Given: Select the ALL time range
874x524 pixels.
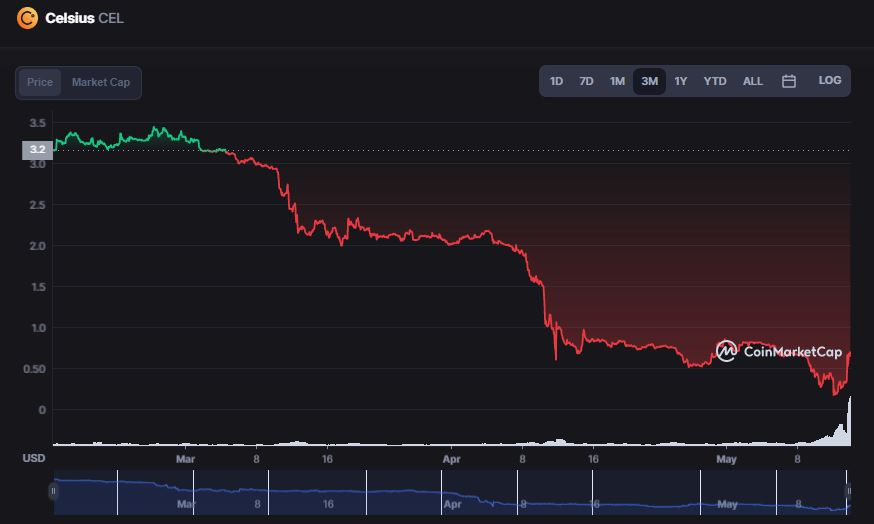Looking at the screenshot, I should 752,81.
